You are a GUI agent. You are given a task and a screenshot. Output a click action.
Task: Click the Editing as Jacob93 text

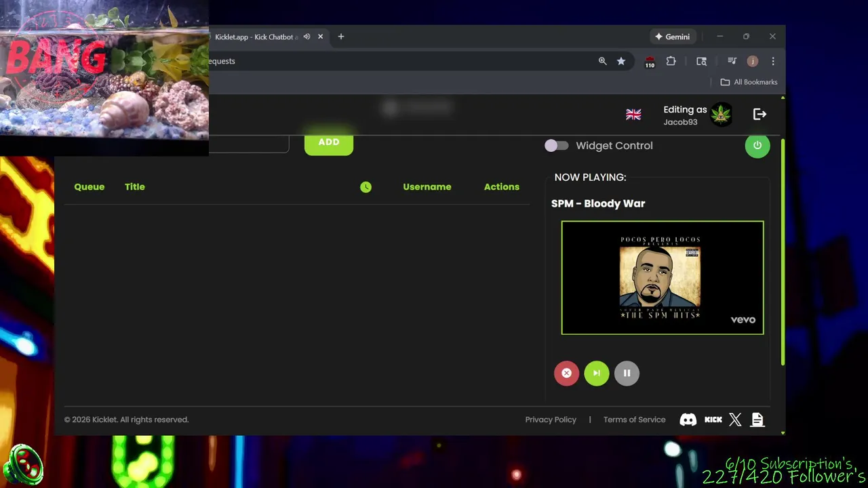coord(685,115)
